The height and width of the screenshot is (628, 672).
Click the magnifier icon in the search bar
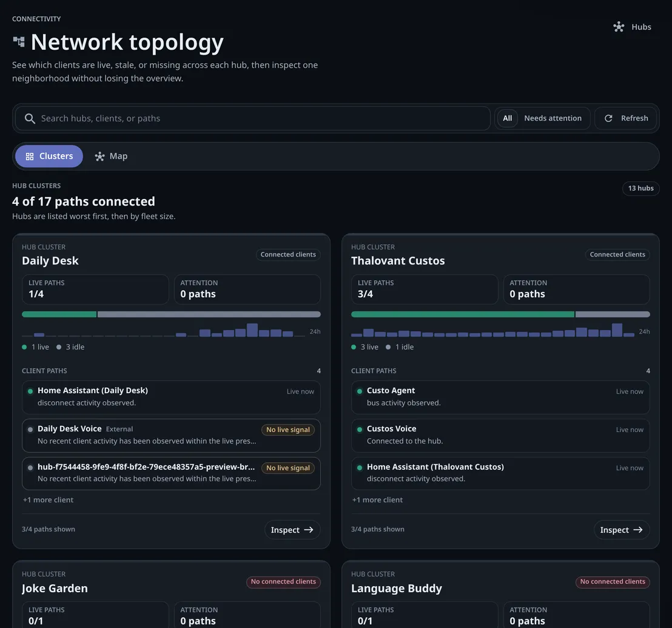coord(30,118)
